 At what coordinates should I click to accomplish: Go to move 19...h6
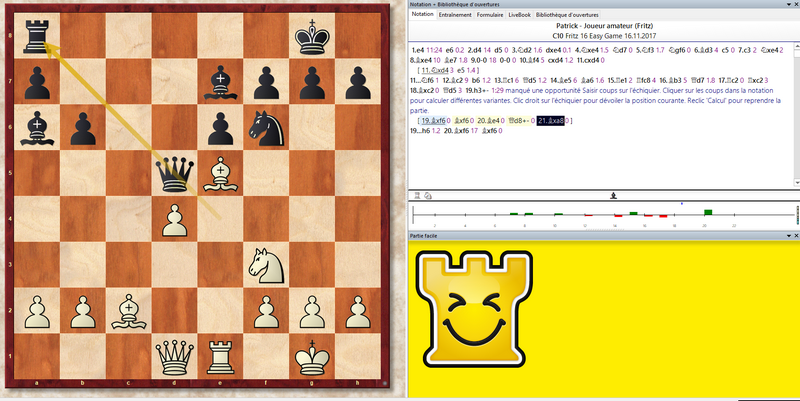(x=420, y=131)
